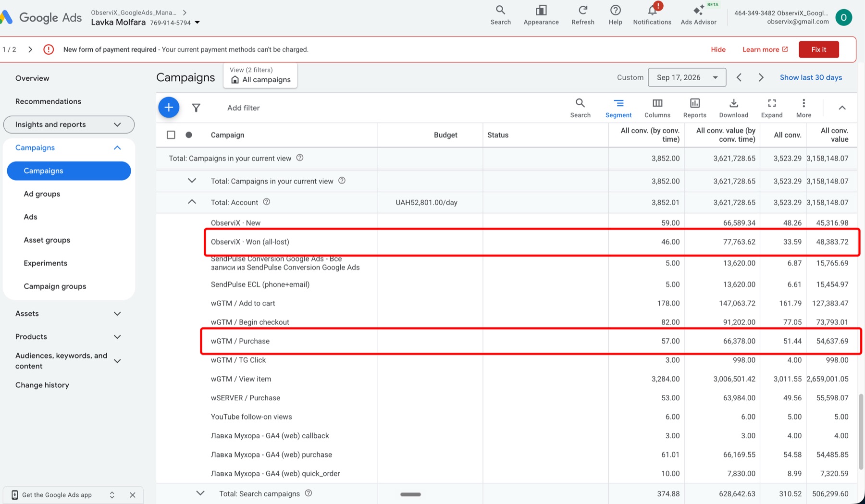Click the filter funnel icon

click(196, 108)
